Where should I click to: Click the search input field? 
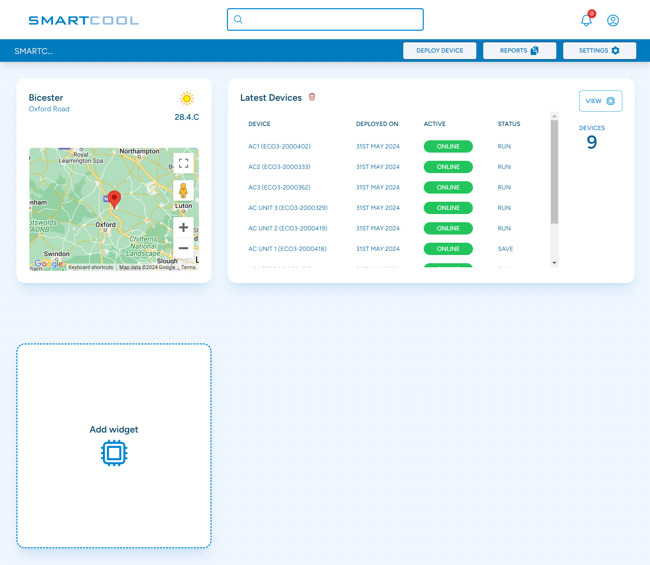pos(325,19)
